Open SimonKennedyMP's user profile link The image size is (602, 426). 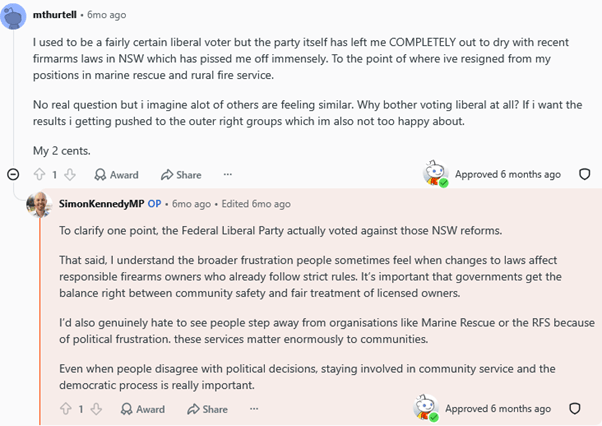101,204
